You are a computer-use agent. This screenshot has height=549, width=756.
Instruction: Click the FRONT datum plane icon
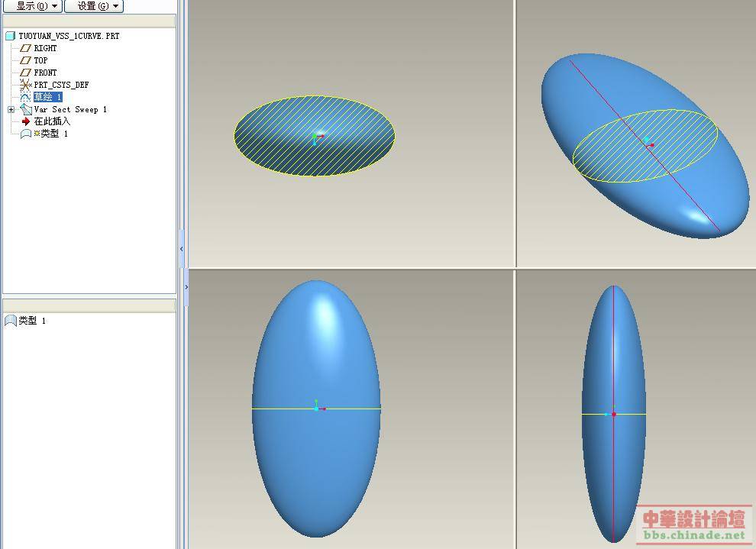(x=25, y=73)
